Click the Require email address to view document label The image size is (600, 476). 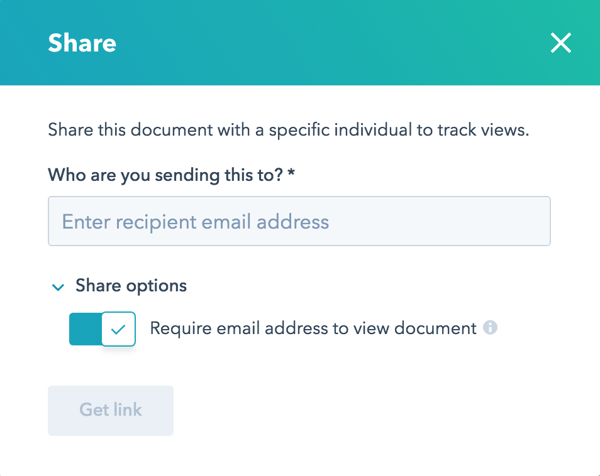[x=312, y=328]
